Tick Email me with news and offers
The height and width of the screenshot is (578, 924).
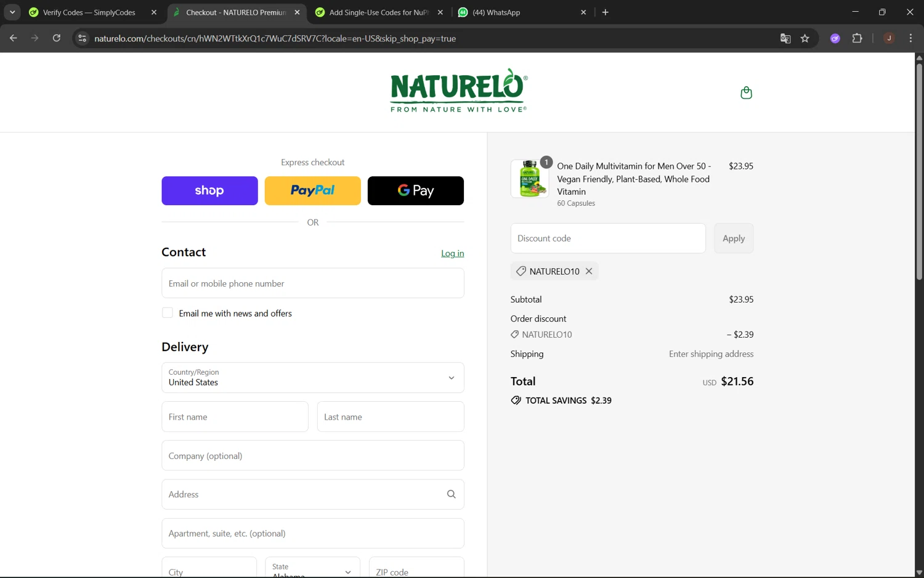coord(168,313)
